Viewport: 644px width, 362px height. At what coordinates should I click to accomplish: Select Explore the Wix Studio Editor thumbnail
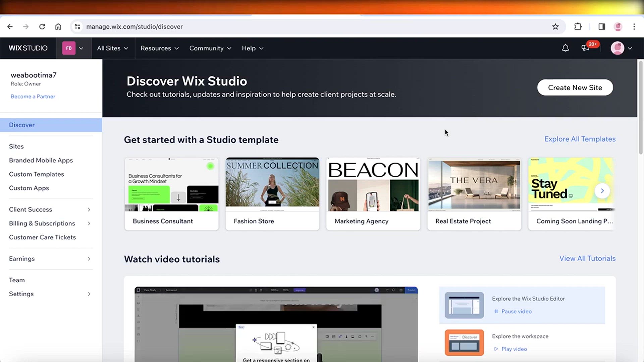[464, 305]
